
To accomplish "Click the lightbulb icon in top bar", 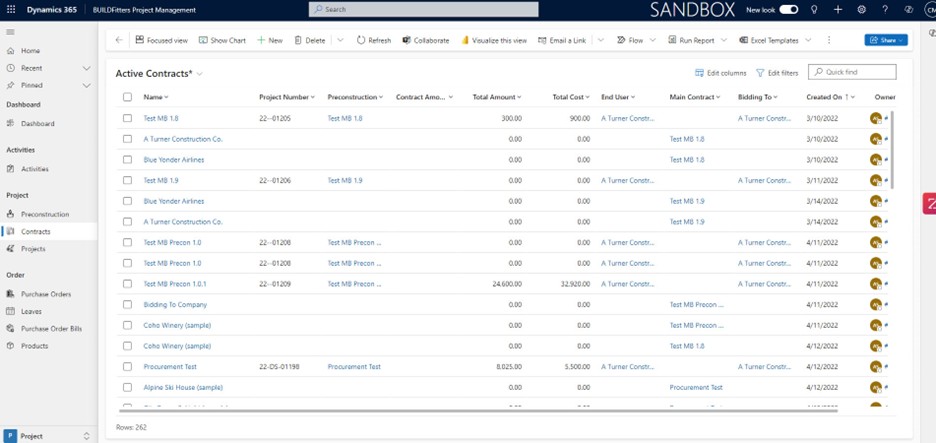I will point(814,9).
